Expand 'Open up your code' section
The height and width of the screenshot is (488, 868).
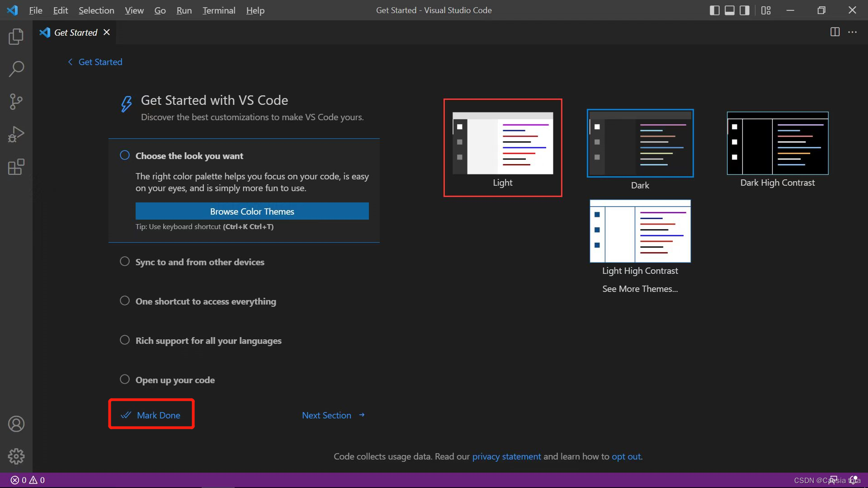pyautogui.click(x=175, y=380)
